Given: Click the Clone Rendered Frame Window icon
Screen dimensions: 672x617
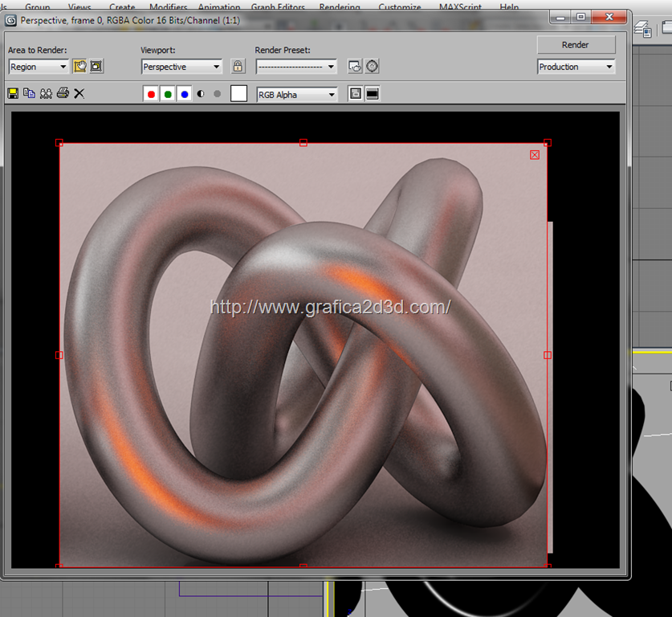Looking at the screenshot, I should [46, 94].
